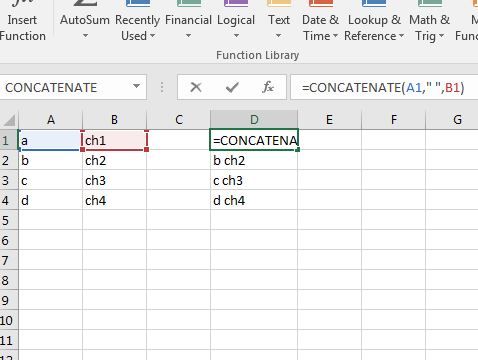Select column D header
This screenshot has width=478, height=360.
(254, 120)
